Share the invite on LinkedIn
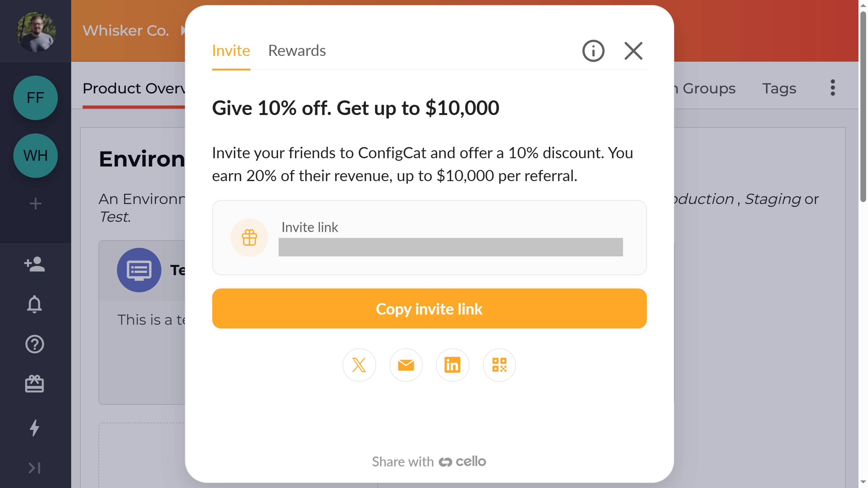This screenshot has width=868, height=488. [452, 365]
